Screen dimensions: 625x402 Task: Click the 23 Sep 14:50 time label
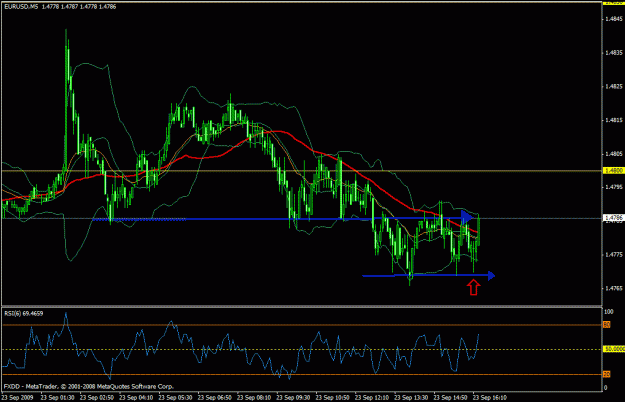(x=450, y=398)
